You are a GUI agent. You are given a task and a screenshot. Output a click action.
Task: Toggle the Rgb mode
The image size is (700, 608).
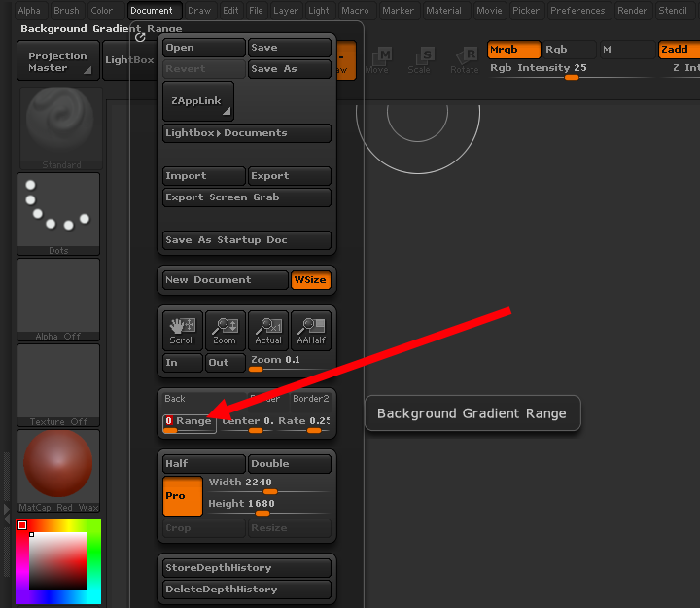pyautogui.click(x=570, y=50)
